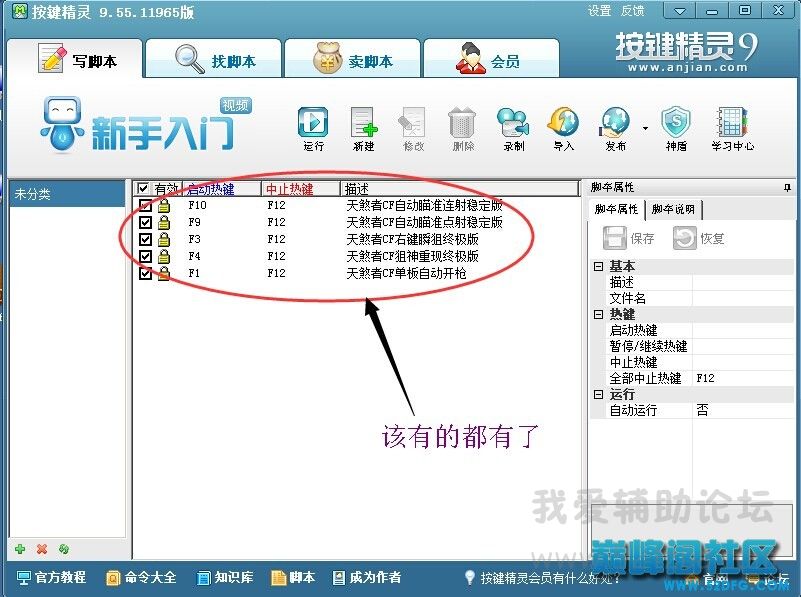Click 保存 save button in properties
801x597 pixels.
[x=629, y=238]
